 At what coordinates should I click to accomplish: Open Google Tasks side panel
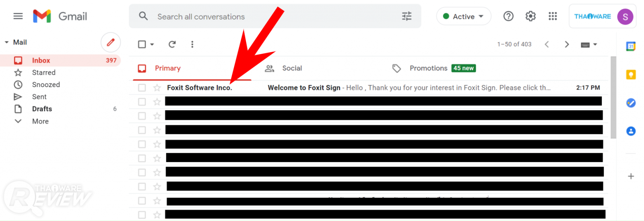tap(631, 103)
